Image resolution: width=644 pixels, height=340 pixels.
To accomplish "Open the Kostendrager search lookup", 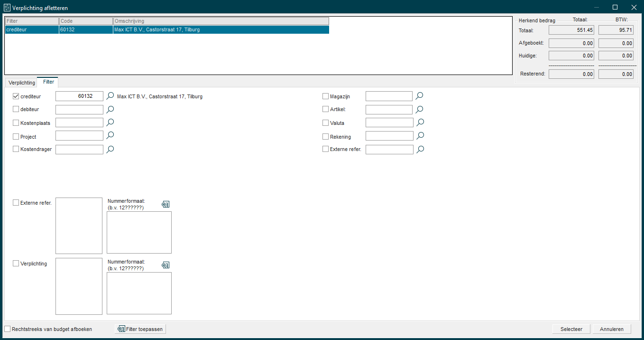I will point(110,150).
